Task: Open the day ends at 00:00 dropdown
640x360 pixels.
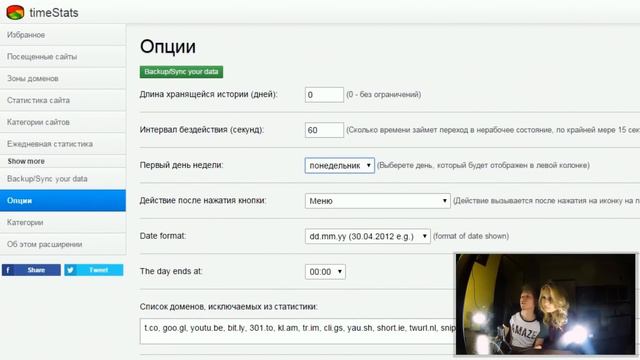Action: [325, 272]
